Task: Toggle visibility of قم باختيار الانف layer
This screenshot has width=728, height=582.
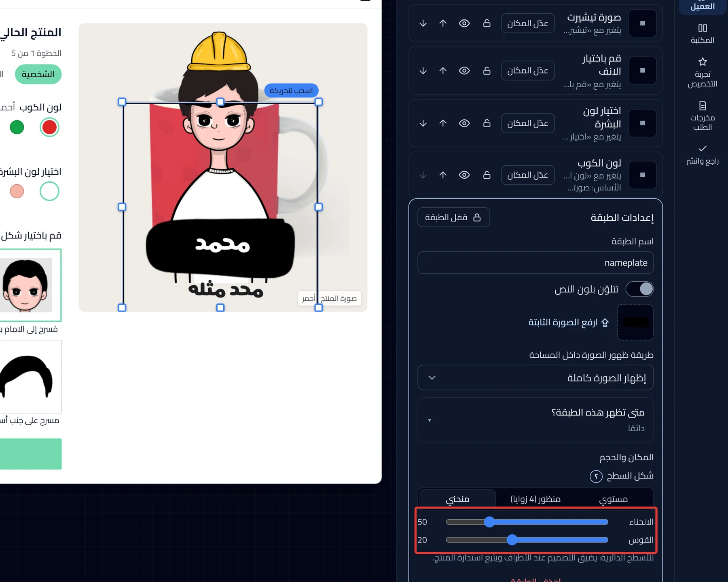Action: (464, 71)
